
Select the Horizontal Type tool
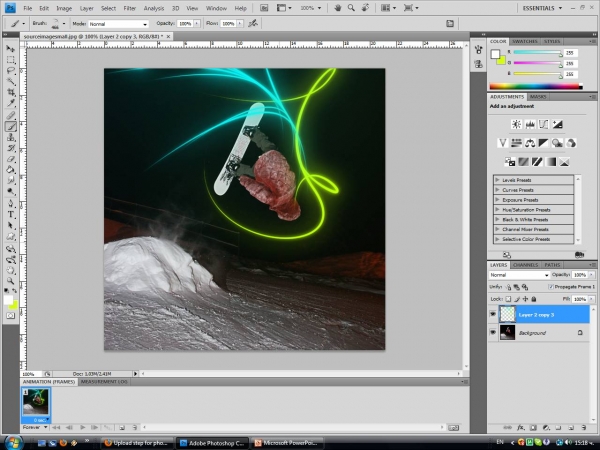(x=10, y=215)
